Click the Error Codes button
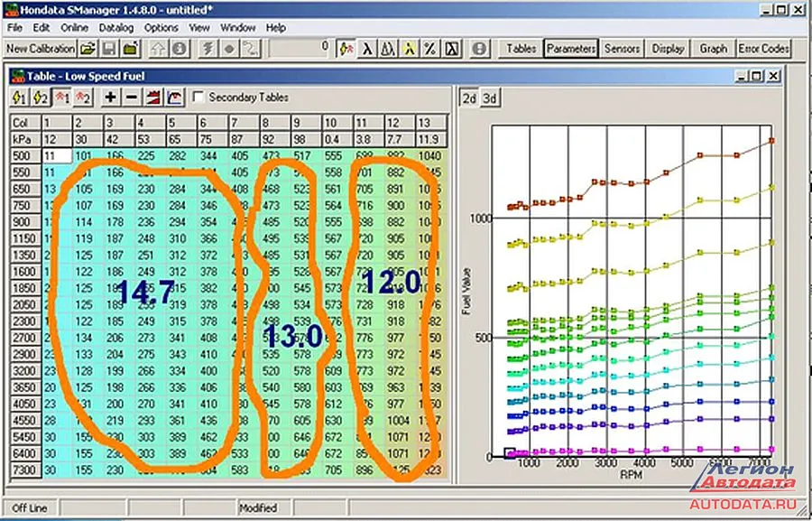Viewport: 812px width, 521px height. click(764, 49)
